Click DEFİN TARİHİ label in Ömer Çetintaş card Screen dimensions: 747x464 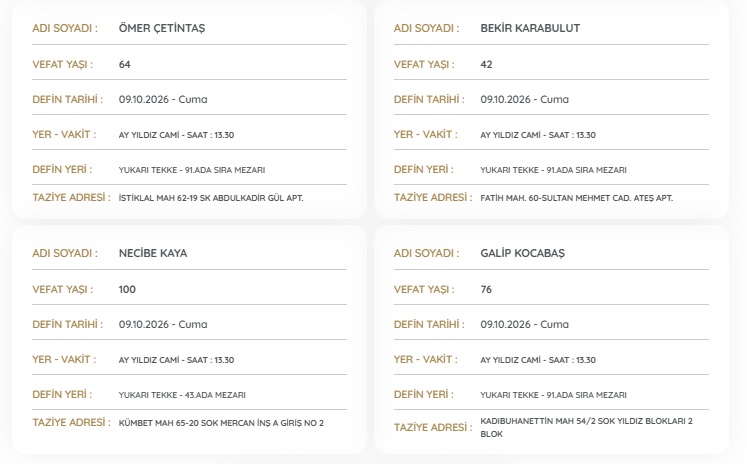(x=67, y=99)
